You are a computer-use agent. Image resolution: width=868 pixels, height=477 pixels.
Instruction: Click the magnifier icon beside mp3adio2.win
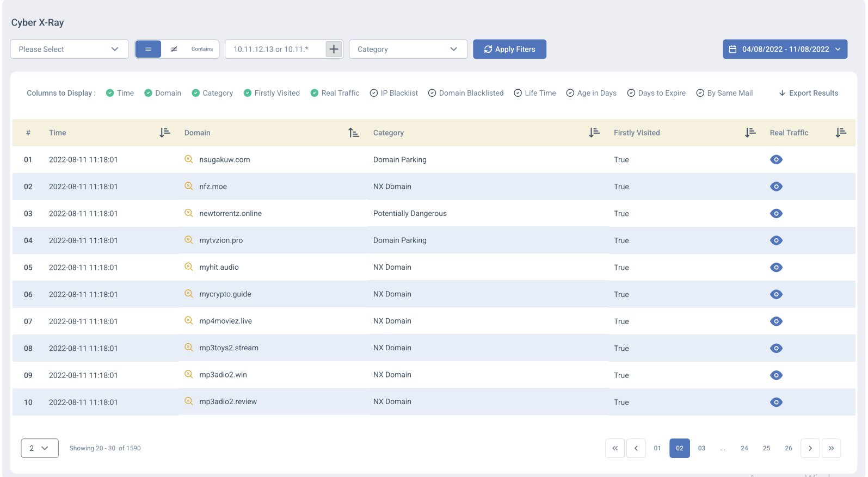coord(189,375)
